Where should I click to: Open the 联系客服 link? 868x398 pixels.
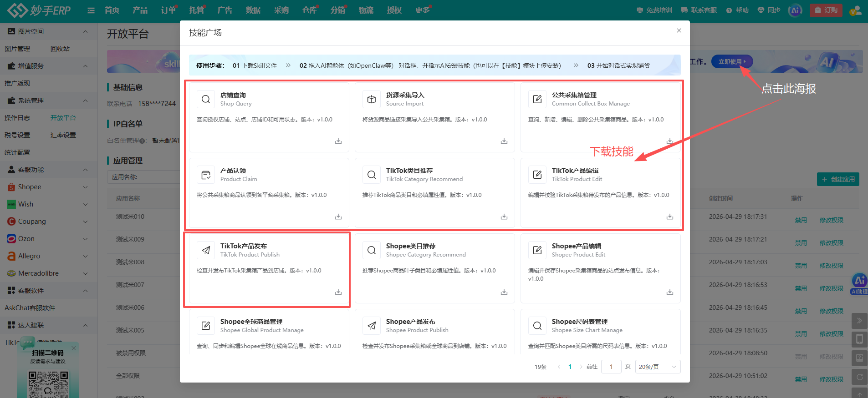pos(699,10)
